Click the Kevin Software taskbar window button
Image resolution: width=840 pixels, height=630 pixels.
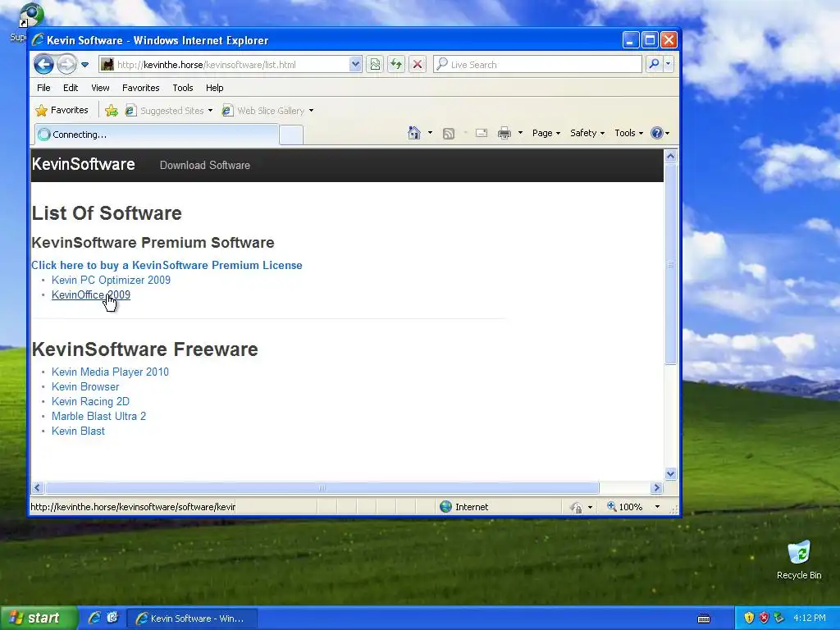click(192, 619)
